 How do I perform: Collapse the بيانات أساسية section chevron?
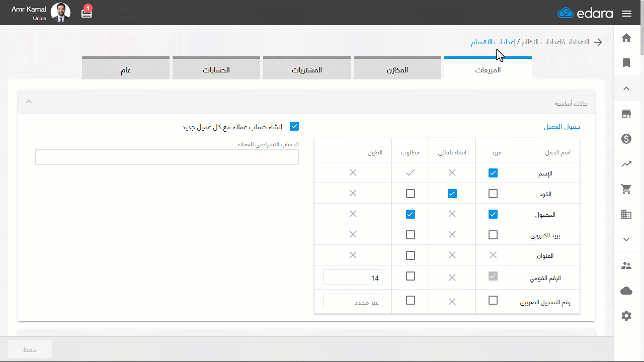click(x=29, y=102)
